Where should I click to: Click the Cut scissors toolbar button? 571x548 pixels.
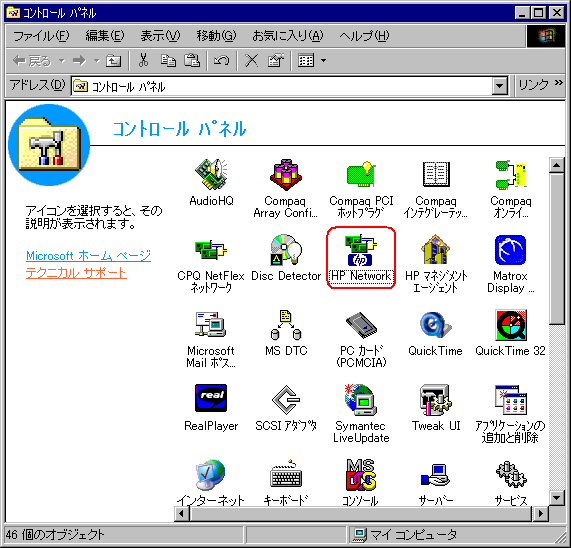143,60
